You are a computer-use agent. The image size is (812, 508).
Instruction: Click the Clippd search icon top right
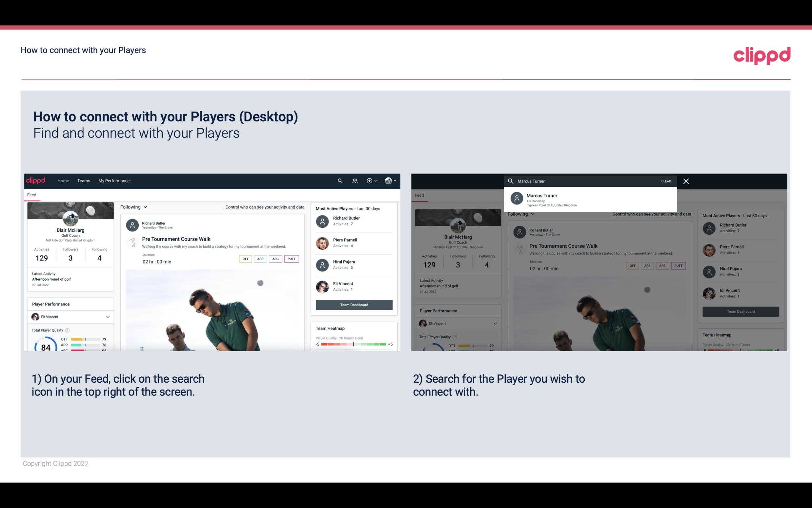(x=339, y=180)
